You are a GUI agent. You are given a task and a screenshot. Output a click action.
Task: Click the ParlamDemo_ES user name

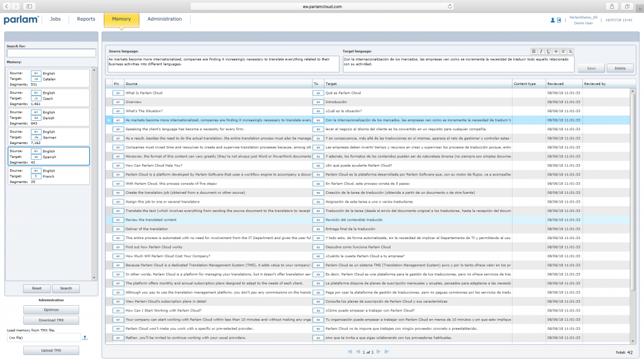tap(583, 17)
